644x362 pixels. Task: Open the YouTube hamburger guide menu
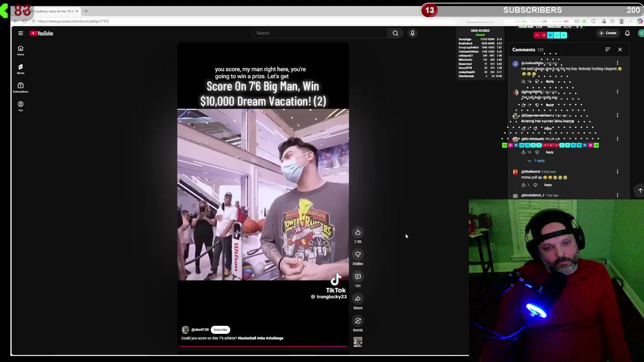(x=21, y=33)
